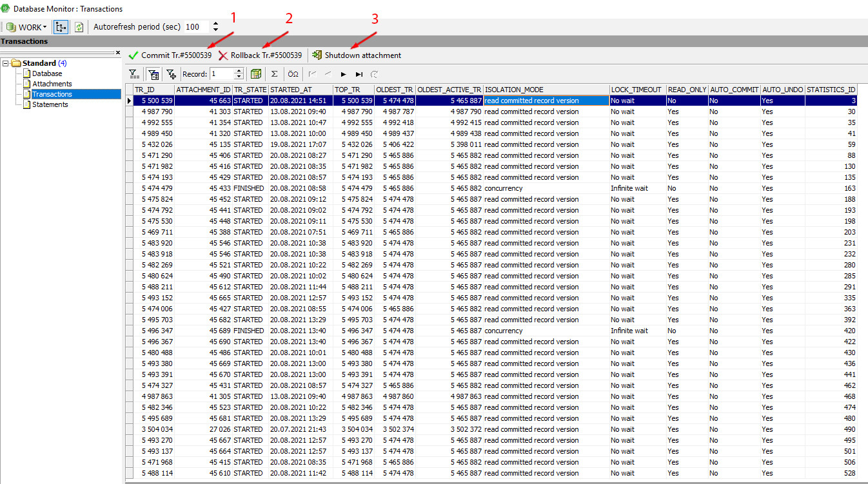868x484 pixels.
Task: Sort by ATTACHMENT_ID column header
Action: [203, 90]
